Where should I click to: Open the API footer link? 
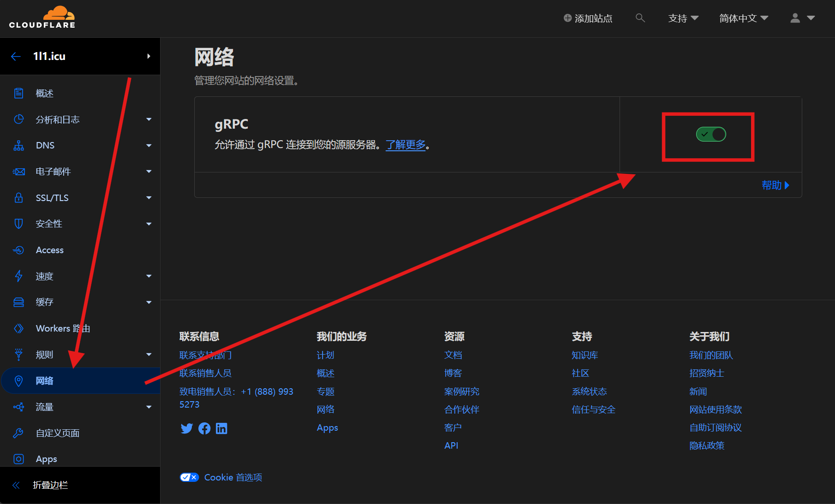[x=451, y=445]
